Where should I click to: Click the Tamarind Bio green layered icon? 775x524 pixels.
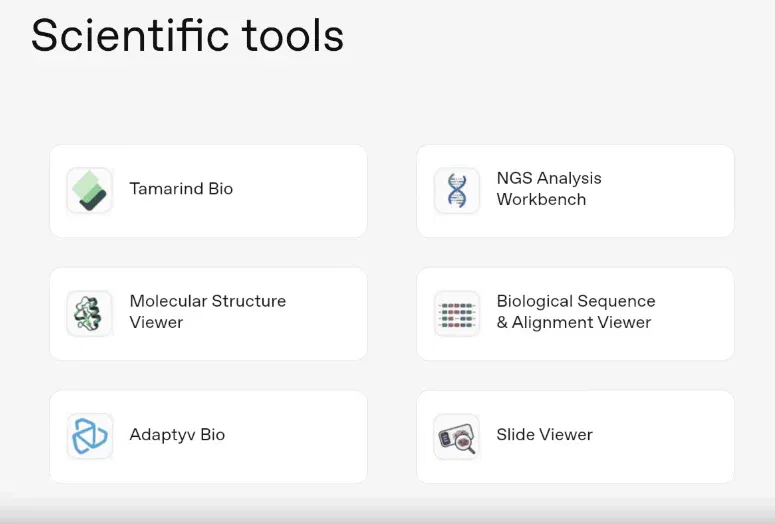click(x=89, y=190)
